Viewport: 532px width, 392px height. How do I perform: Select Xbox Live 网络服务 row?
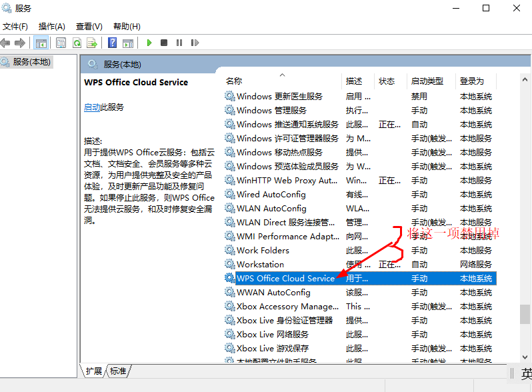tap(360, 334)
